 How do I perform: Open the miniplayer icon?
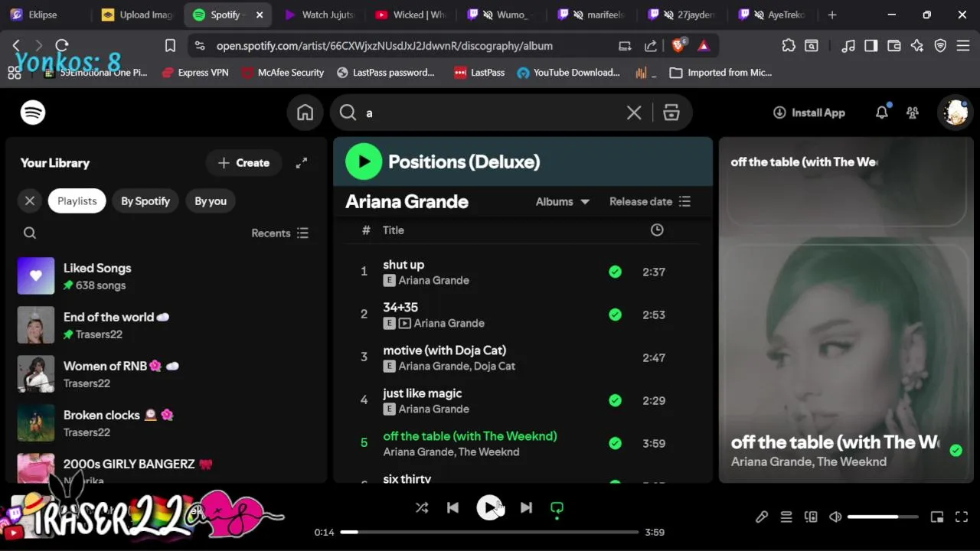(937, 517)
